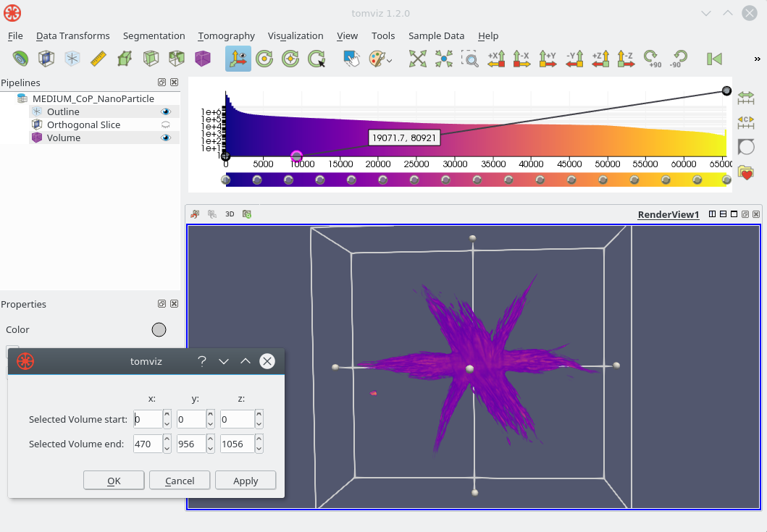
Task: Increment Selected Volume end x value
Action: tap(167, 439)
